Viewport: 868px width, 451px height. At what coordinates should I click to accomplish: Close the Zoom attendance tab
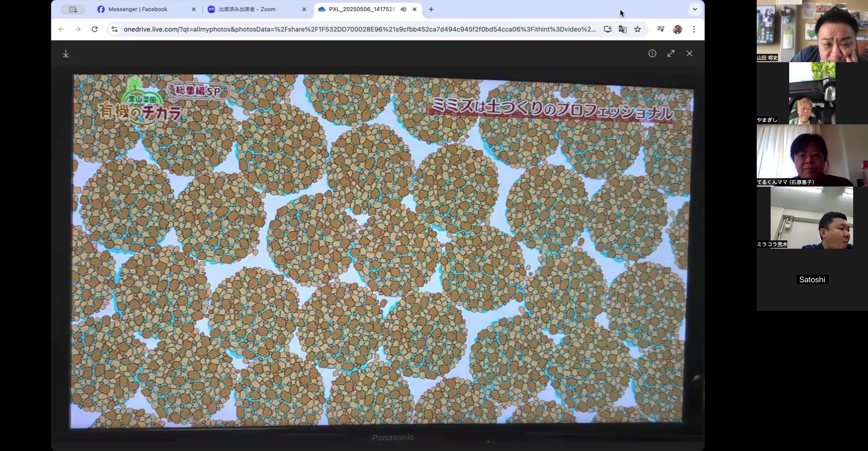304,9
